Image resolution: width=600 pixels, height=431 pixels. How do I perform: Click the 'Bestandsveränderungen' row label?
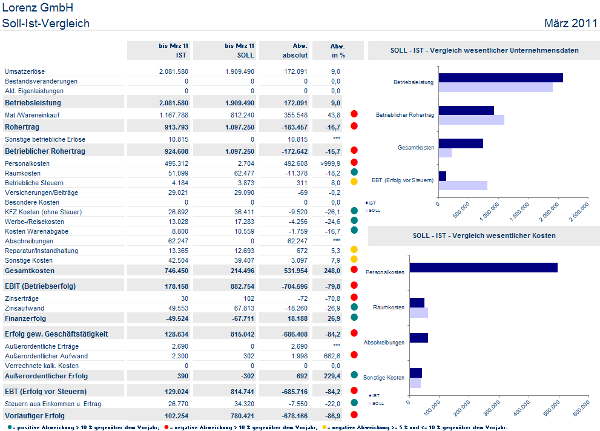(41, 82)
